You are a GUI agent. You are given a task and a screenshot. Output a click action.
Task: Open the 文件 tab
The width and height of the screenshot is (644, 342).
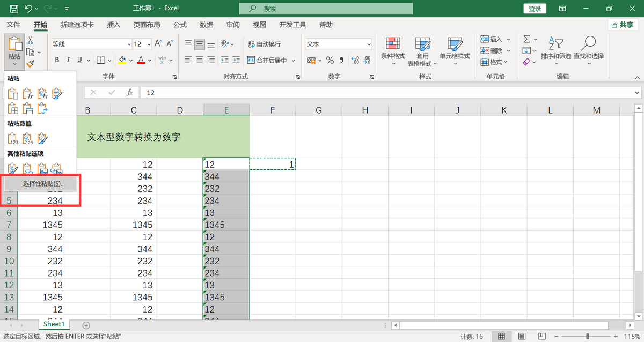tap(13, 25)
